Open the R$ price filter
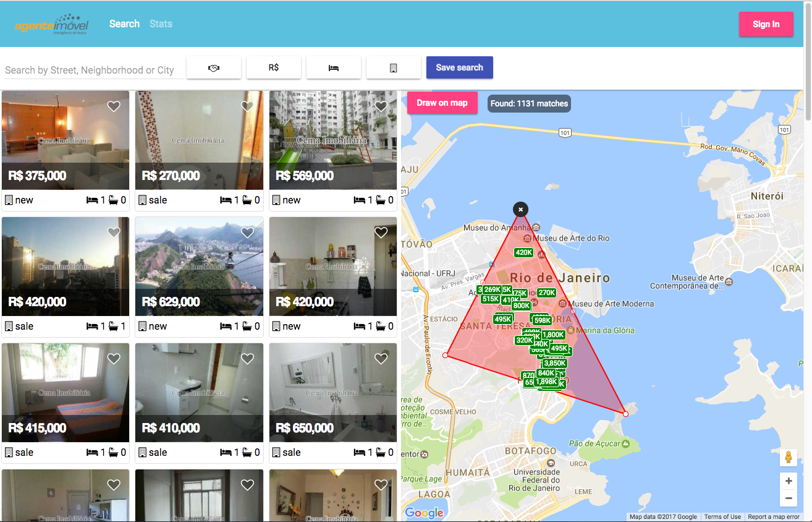Viewport: 812px width, 522px height. [274, 67]
